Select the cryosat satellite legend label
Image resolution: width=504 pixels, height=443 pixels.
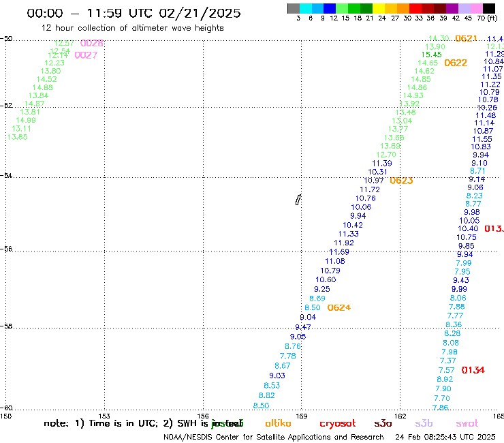point(338,423)
